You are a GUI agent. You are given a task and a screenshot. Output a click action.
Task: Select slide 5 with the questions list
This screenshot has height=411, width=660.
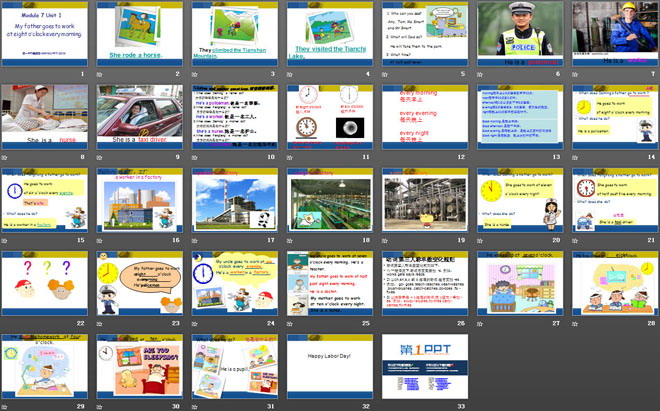[425, 34]
